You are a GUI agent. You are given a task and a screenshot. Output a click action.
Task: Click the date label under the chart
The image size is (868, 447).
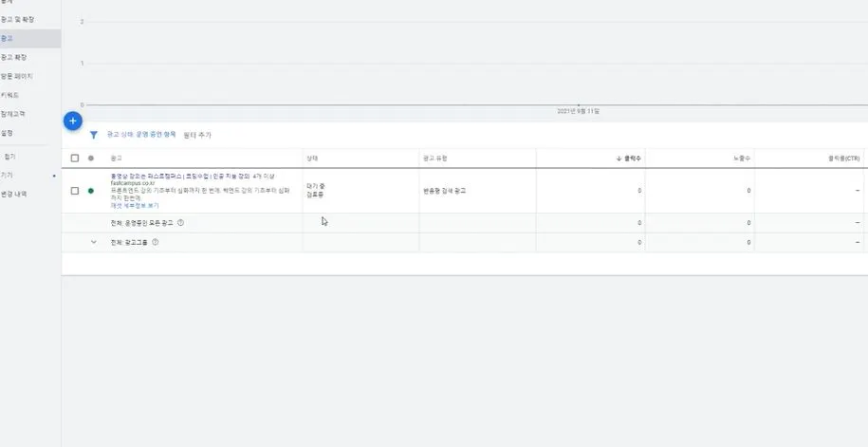coord(579,111)
